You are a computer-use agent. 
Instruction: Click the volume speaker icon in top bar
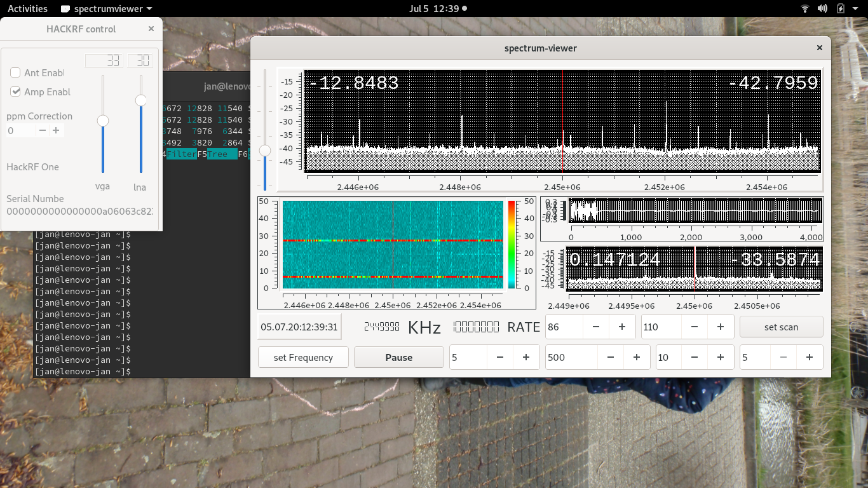822,9
